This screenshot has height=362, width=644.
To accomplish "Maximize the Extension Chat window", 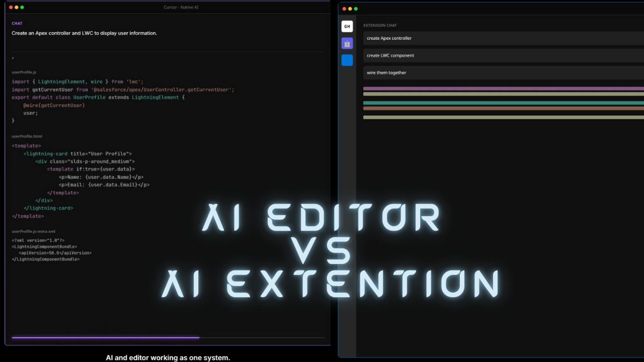I will [x=356, y=9].
